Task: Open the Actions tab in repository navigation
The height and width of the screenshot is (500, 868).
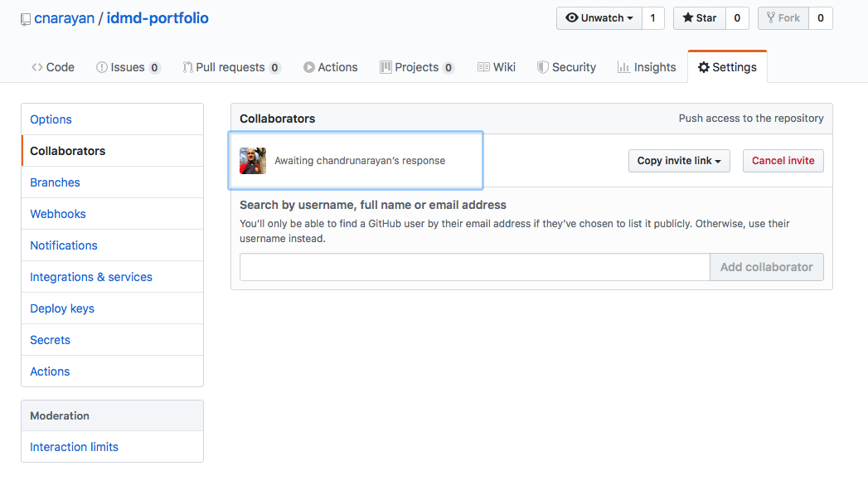Action: pyautogui.click(x=331, y=67)
